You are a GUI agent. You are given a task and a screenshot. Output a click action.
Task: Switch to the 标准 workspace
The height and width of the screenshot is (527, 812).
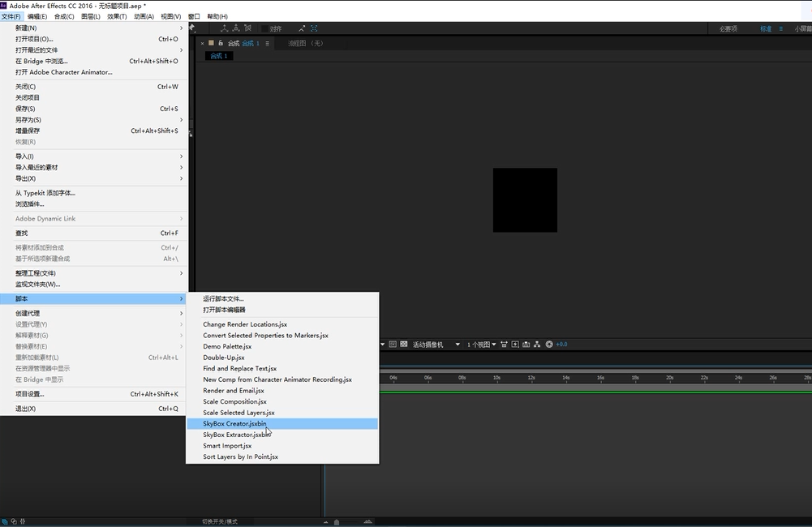click(766, 29)
